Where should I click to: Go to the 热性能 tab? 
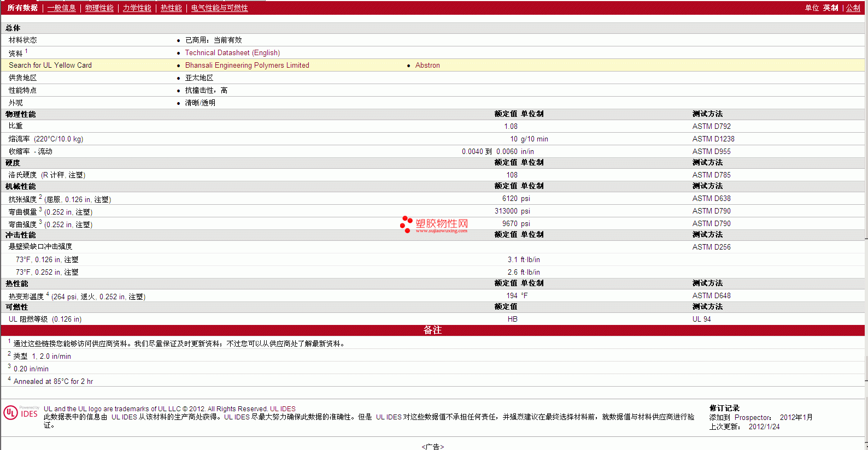(x=171, y=8)
